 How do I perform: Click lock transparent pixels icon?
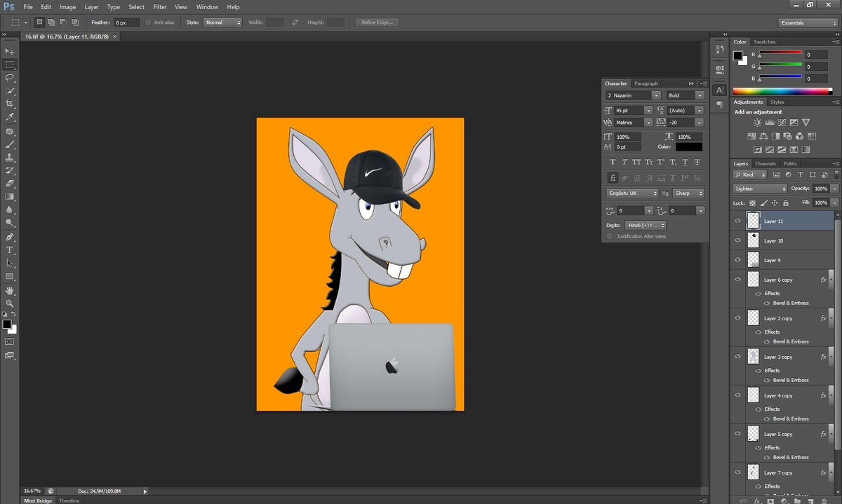[752, 203]
